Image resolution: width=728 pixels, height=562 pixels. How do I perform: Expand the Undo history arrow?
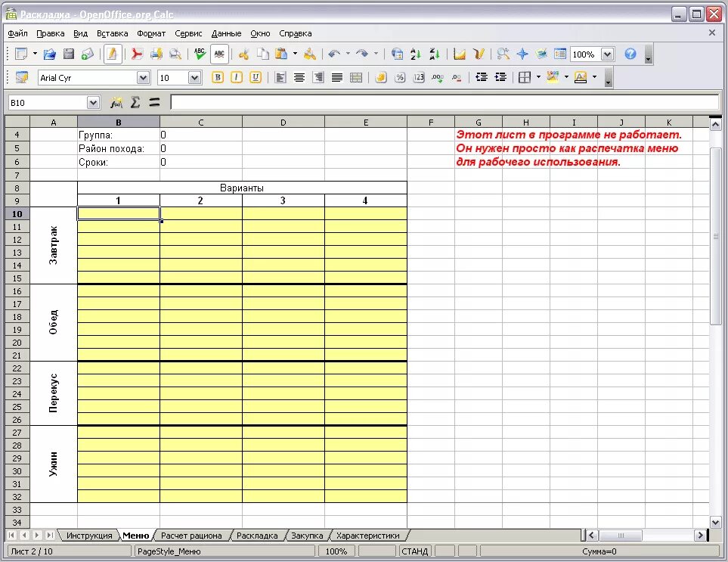coord(348,54)
